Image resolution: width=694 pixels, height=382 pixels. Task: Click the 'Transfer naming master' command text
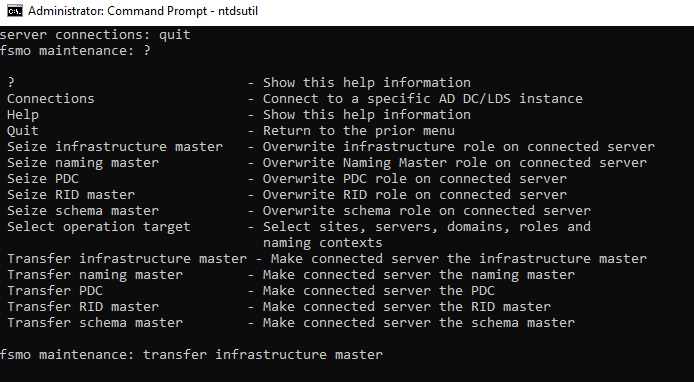(95, 275)
